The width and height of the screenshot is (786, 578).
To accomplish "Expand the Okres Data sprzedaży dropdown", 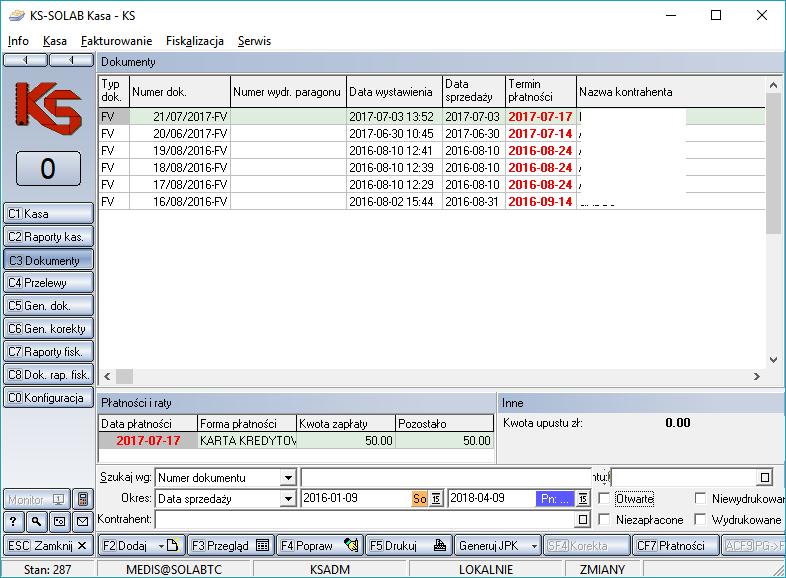I will tap(288, 499).
